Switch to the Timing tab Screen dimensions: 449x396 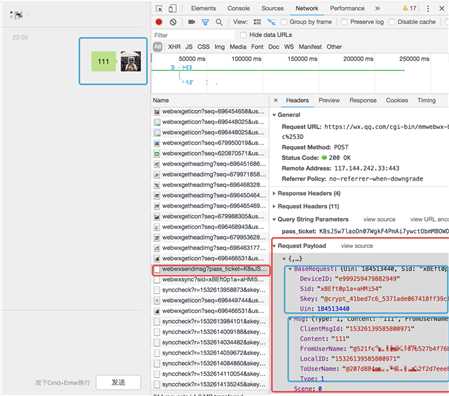click(427, 100)
